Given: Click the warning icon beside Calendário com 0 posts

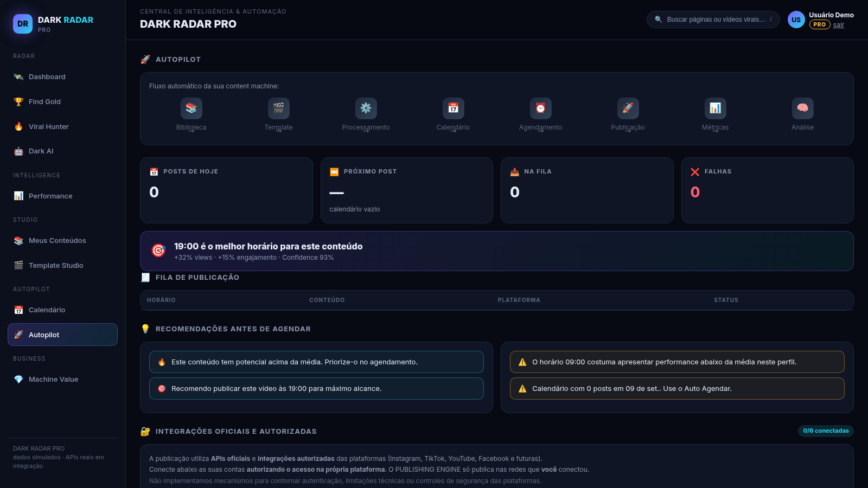Looking at the screenshot, I should point(522,389).
